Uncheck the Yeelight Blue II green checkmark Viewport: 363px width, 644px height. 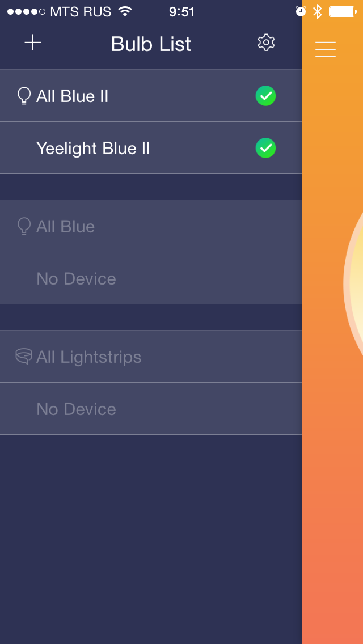(265, 148)
